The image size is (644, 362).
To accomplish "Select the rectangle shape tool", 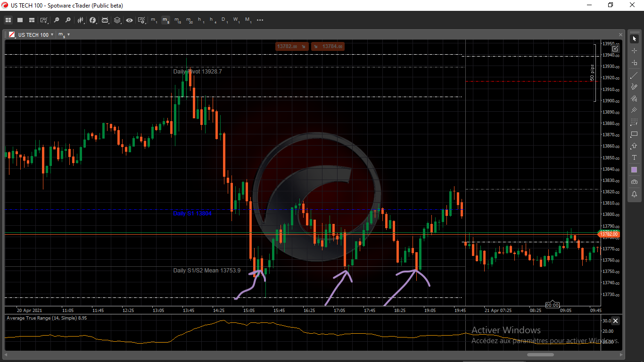I will 635,134.
